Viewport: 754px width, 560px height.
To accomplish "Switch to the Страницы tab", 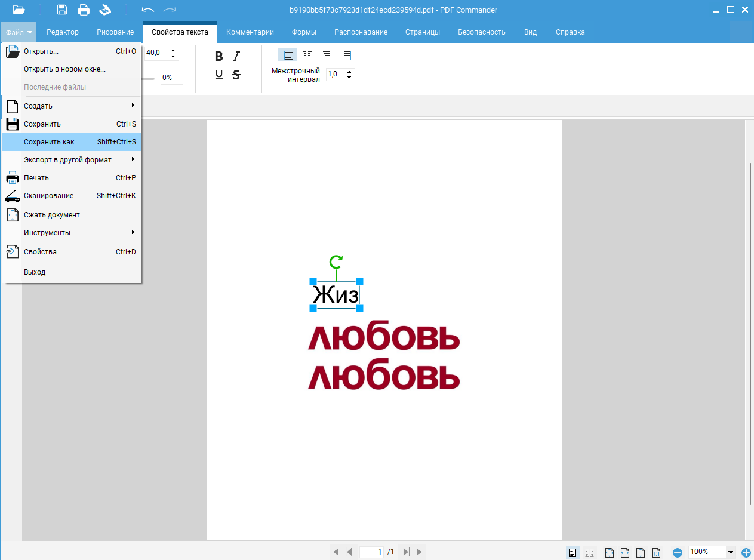I will click(423, 32).
